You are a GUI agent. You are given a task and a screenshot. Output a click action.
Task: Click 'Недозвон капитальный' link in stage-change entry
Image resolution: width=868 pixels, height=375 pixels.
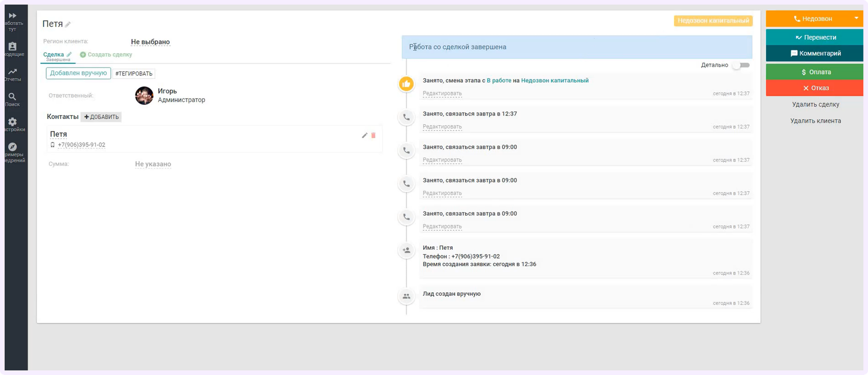(x=555, y=80)
